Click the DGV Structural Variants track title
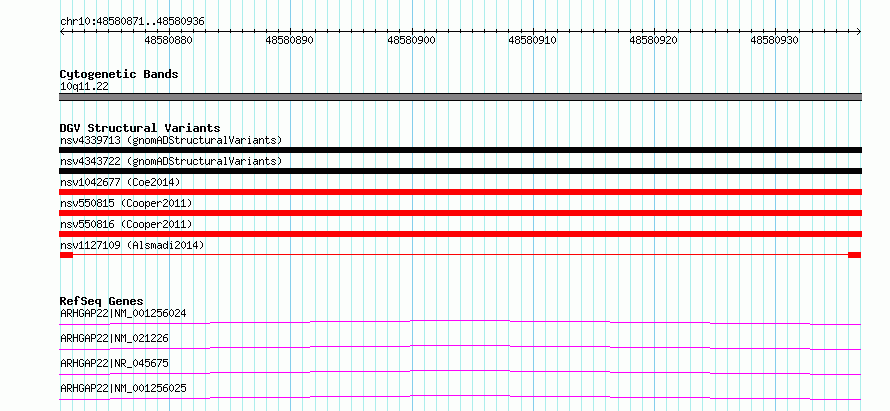The height and width of the screenshot is (411, 890). (x=140, y=128)
